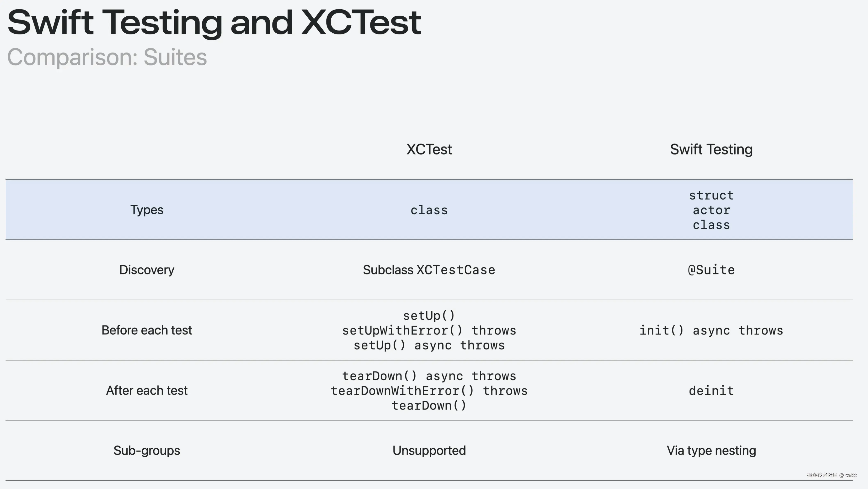Click the 'After each test' row label

147,390
